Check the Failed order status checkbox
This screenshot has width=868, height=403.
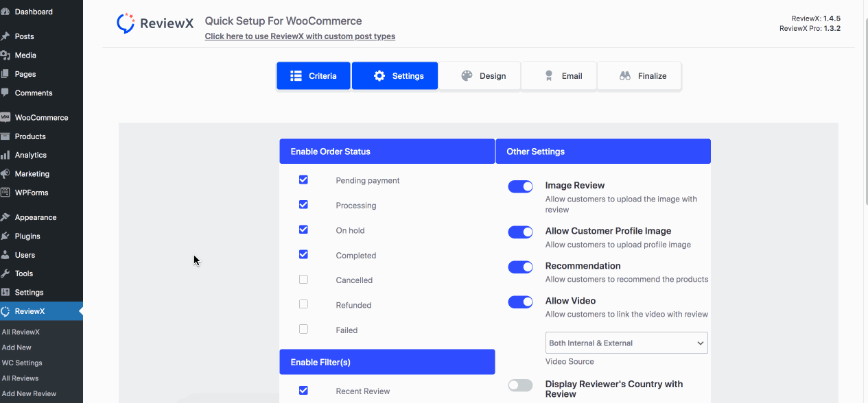click(303, 329)
